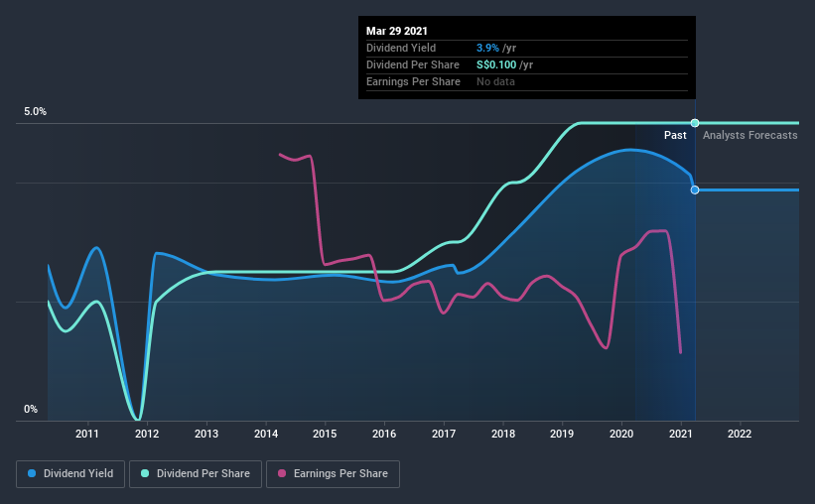The image size is (815, 504).
Task: Click the Analysts Forecasts label
Action: pos(750,135)
